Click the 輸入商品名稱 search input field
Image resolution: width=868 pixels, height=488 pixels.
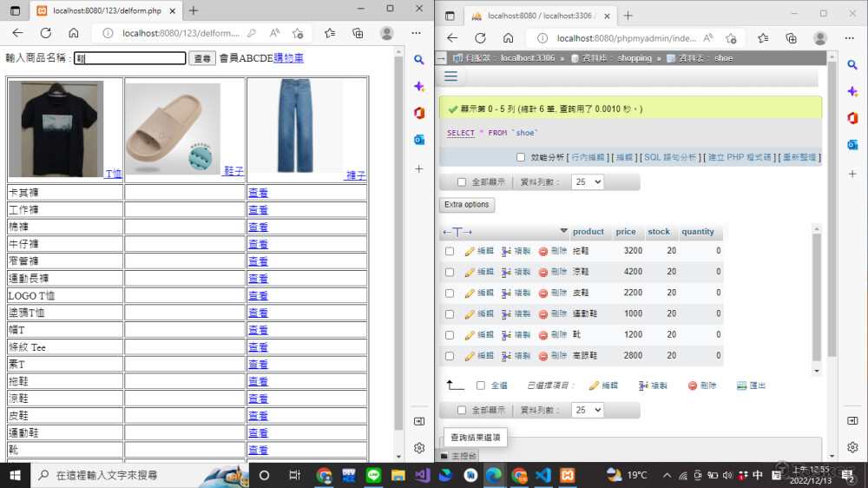click(130, 58)
